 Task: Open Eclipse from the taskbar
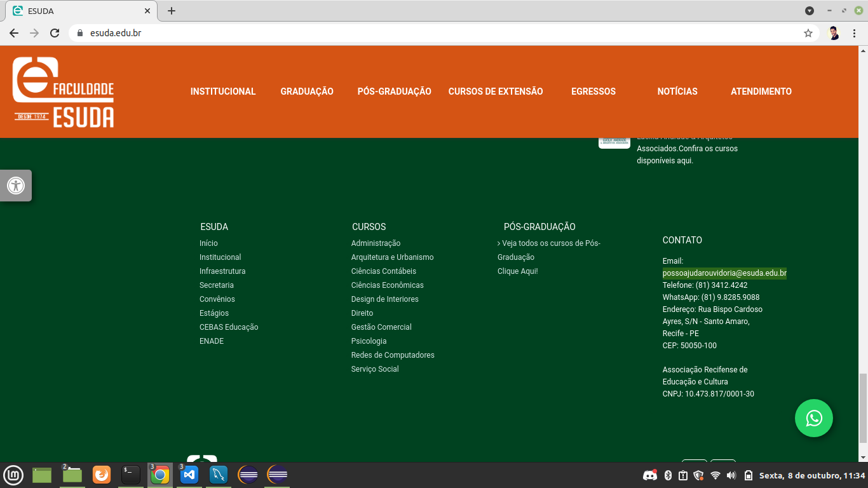tap(247, 475)
